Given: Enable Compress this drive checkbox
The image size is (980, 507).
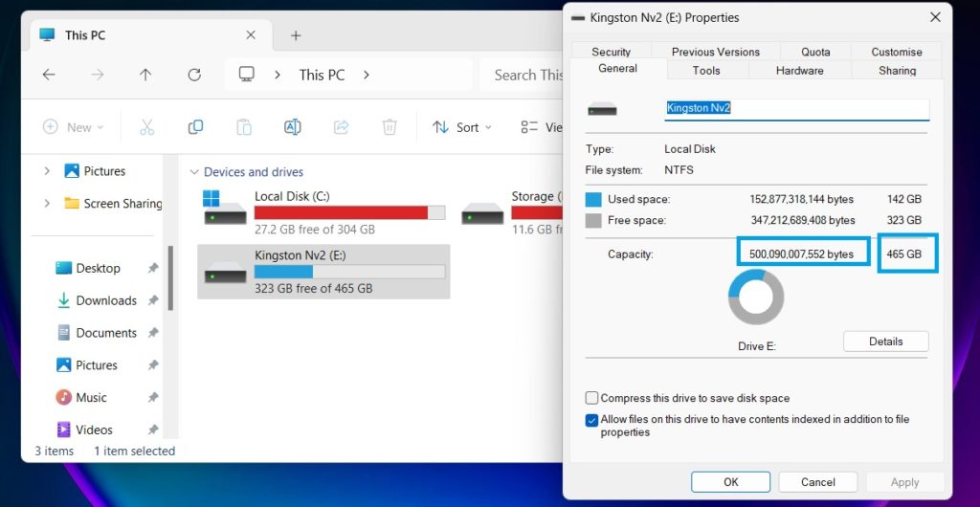Looking at the screenshot, I should coord(591,398).
